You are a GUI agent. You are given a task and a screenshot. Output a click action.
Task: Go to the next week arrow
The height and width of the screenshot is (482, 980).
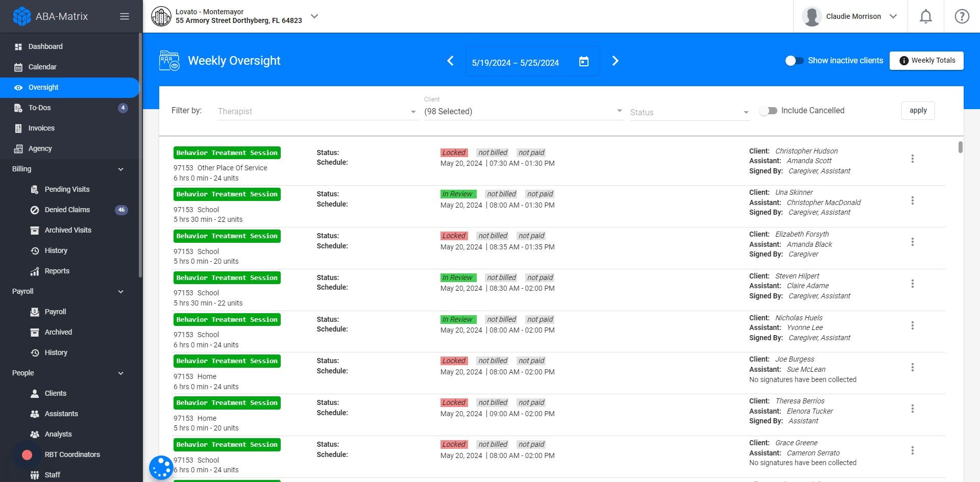point(615,61)
